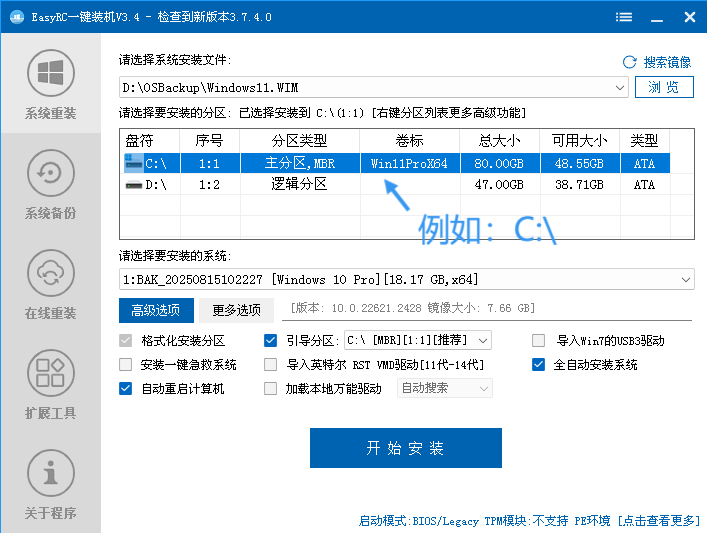Expand the system selection BAK_20250815102227 dropdown

tap(686, 280)
